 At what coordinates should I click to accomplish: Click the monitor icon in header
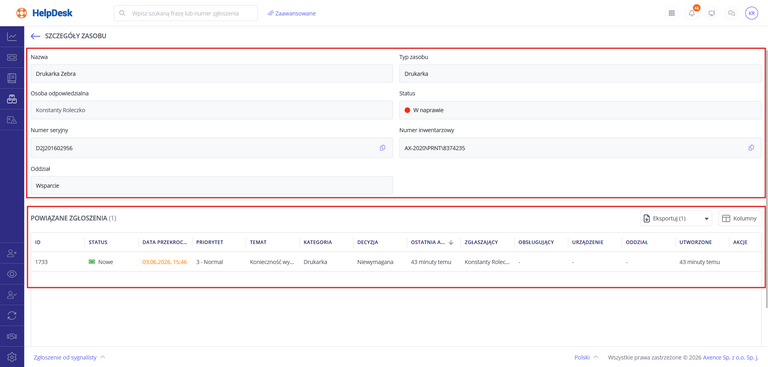click(x=712, y=13)
